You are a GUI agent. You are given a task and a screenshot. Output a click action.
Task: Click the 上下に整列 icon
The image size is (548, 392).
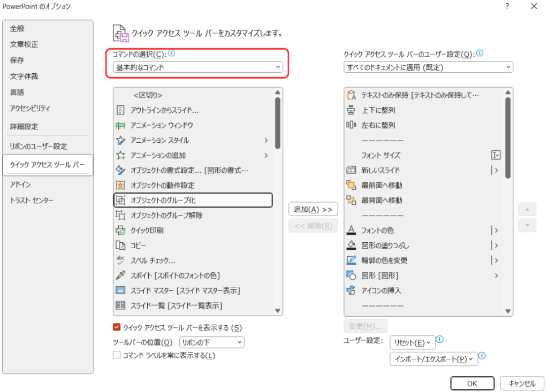(x=351, y=110)
